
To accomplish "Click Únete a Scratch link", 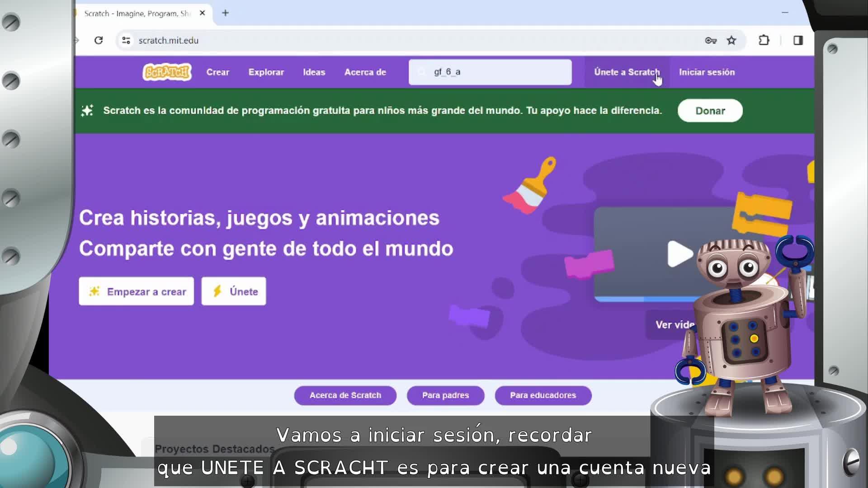I will point(627,72).
